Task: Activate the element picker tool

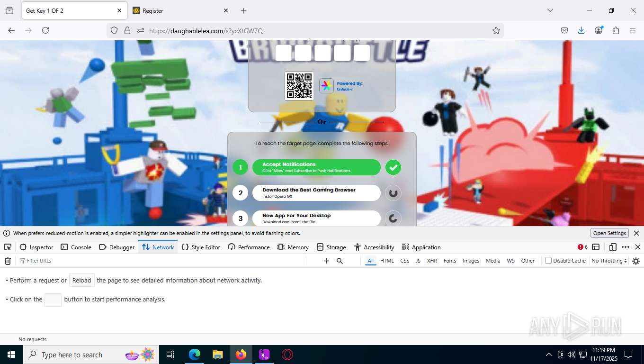Action: pos(8,247)
